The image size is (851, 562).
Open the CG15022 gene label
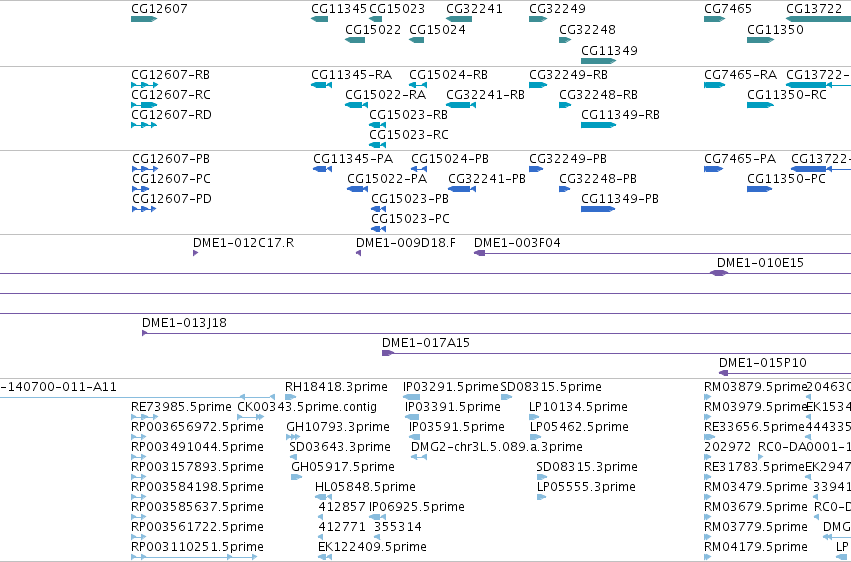tap(373, 29)
